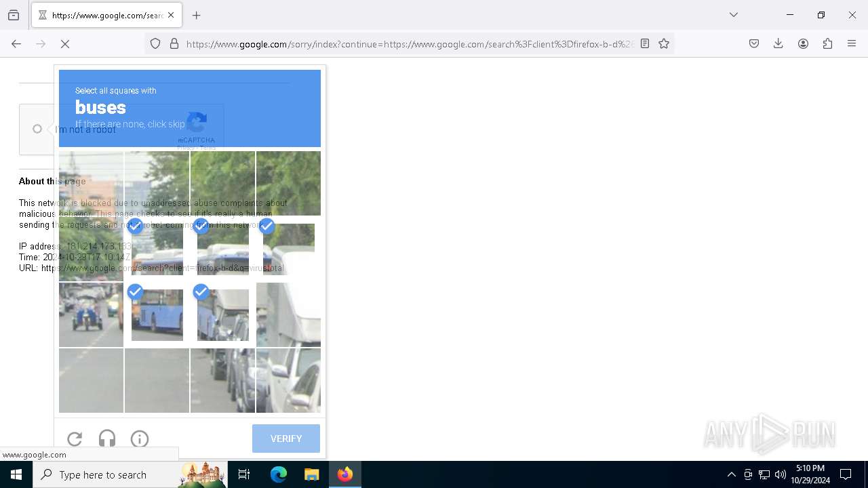Toggle reader view in address bar
The image size is (868, 488).
coord(645,44)
